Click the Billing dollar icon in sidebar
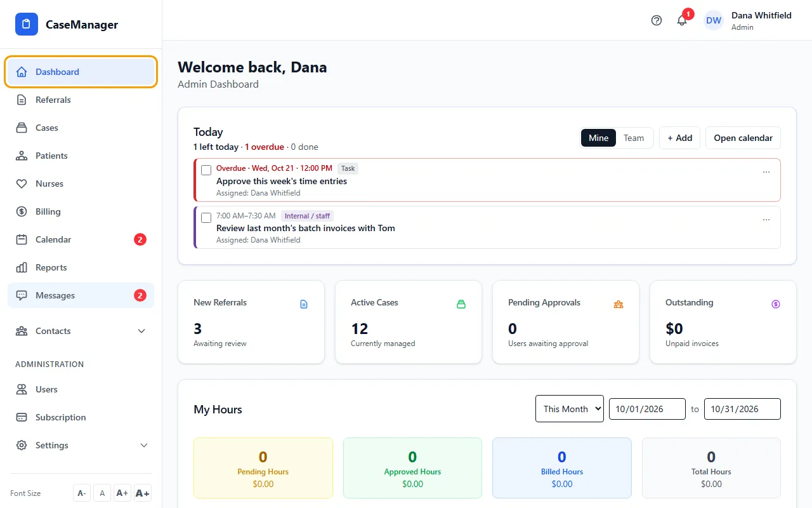This screenshot has height=508, width=812. pos(22,211)
